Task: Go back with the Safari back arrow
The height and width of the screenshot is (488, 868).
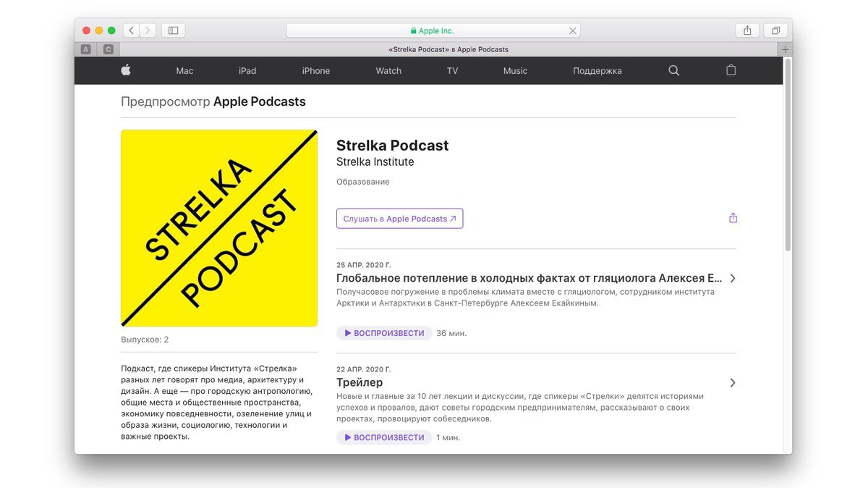Action: coord(132,30)
